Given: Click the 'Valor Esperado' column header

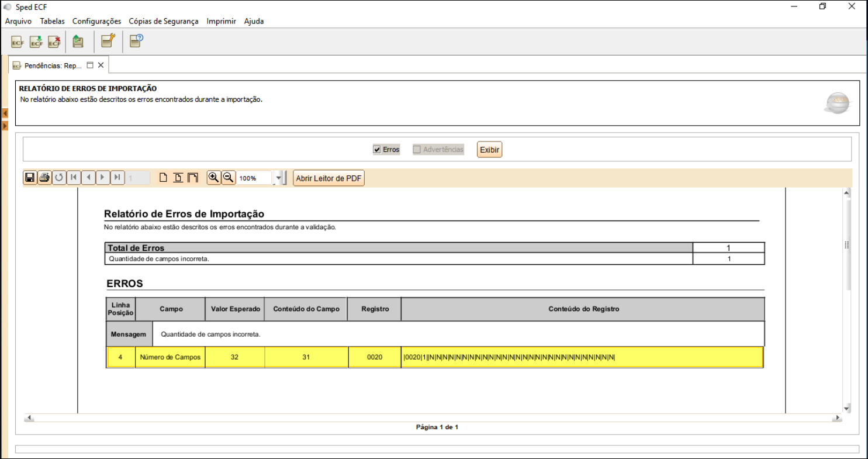Looking at the screenshot, I should point(236,309).
